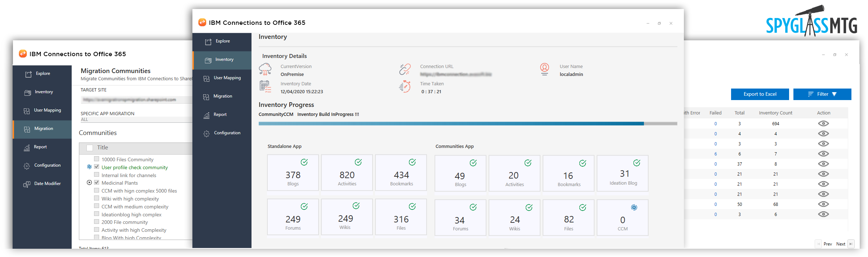Click the green checkmark on the 31 Ideation Blog card
This screenshot has height=257, width=868.
click(x=637, y=163)
